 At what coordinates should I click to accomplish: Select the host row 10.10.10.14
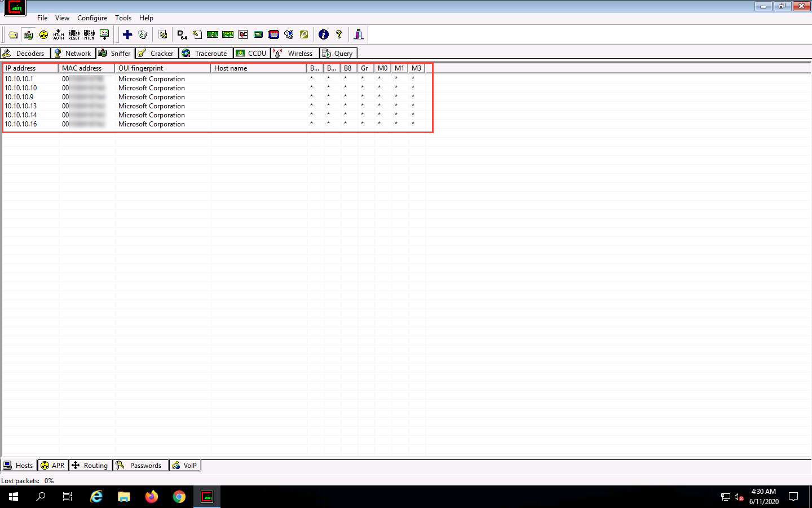coord(214,115)
